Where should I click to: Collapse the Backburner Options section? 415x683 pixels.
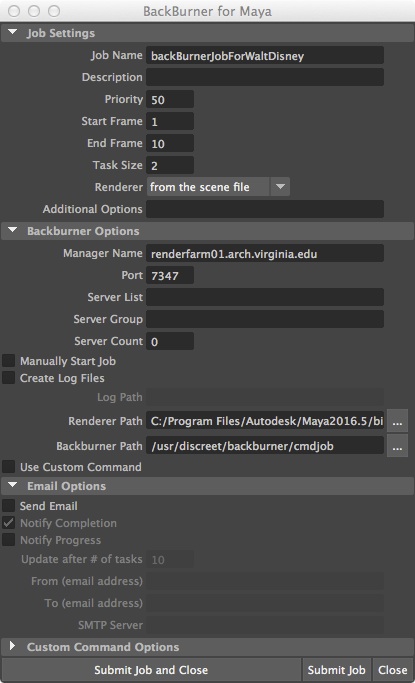click(12, 230)
